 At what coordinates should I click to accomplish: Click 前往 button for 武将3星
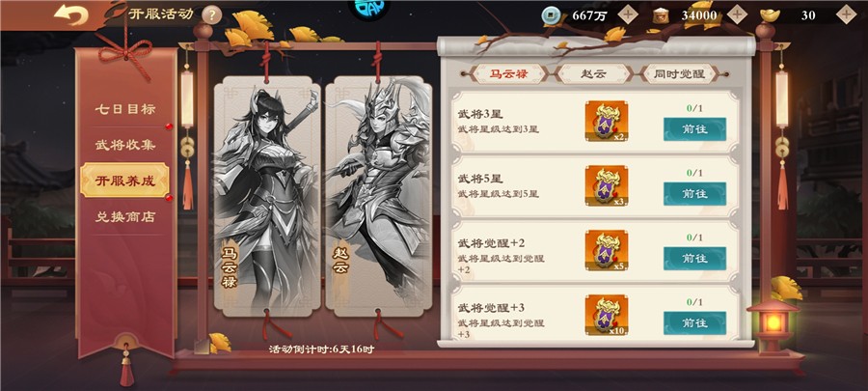click(694, 129)
